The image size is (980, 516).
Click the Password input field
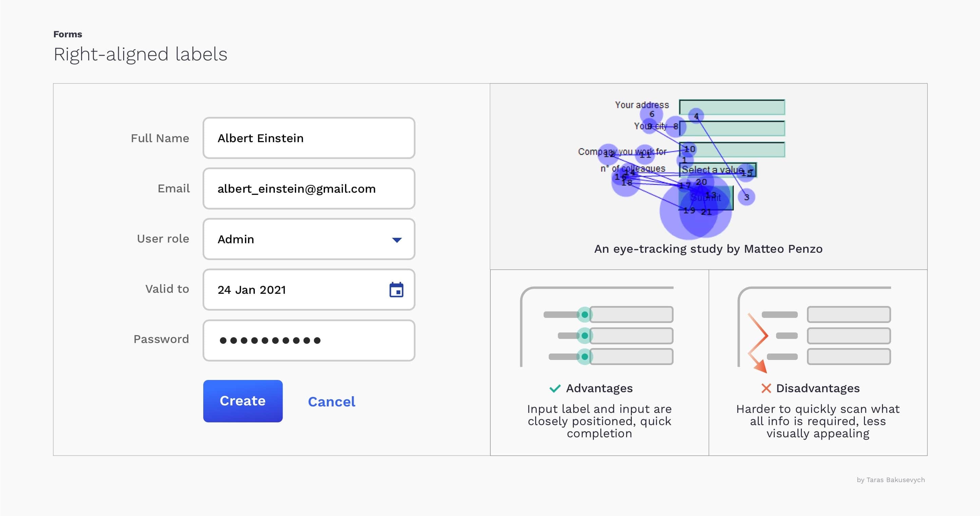[308, 340]
